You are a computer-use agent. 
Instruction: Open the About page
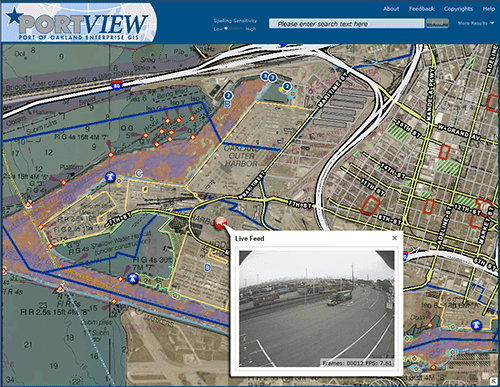[391, 9]
